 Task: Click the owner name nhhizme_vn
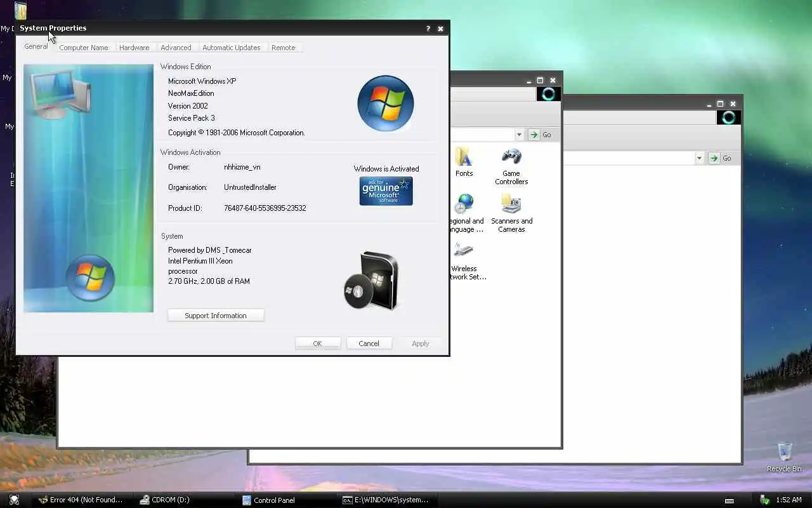[x=242, y=167]
